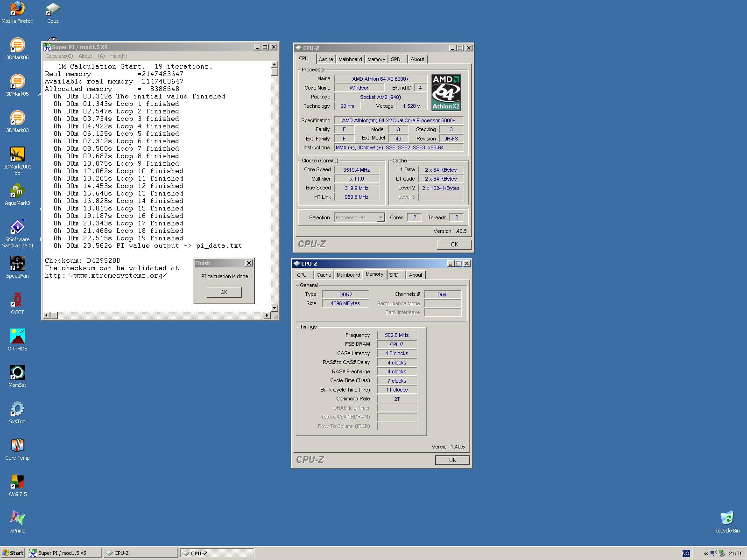Open the Recycle Bin
The image size is (747, 560).
(x=727, y=522)
